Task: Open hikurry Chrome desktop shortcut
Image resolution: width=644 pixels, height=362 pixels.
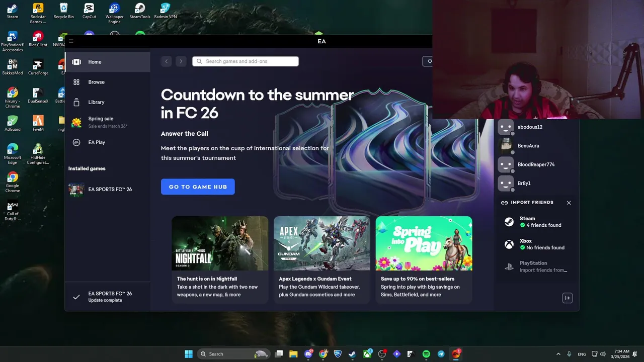Action: (13, 98)
